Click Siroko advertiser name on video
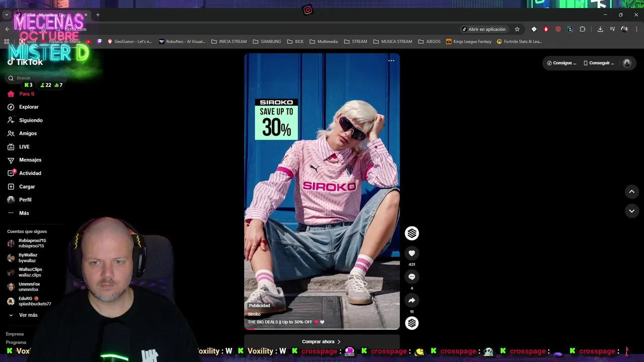644x362 pixels. (254, 314)
